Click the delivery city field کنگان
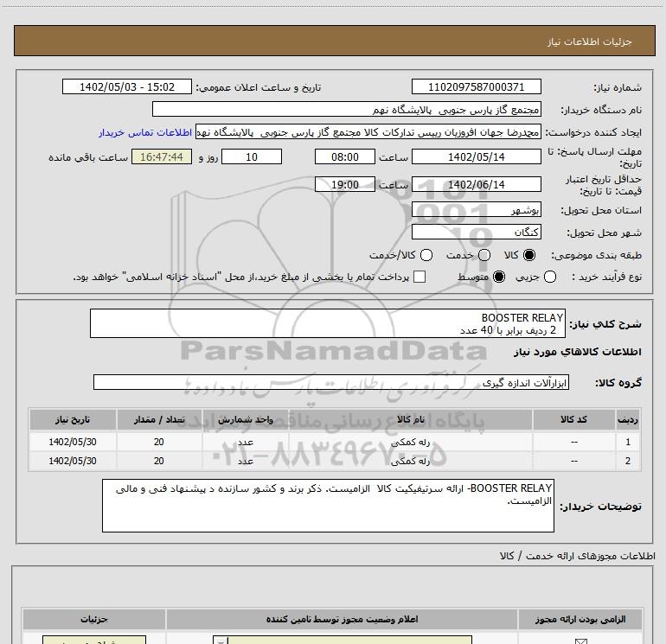Image resolution: width=666 pixels, height=644 pixels. (476, 232)
